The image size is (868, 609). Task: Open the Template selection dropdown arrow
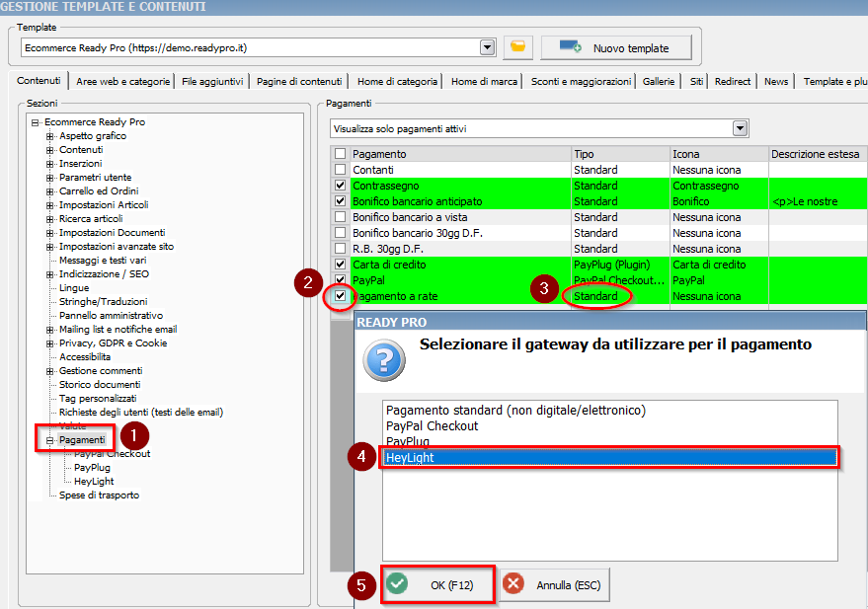[x=487, y=47]
